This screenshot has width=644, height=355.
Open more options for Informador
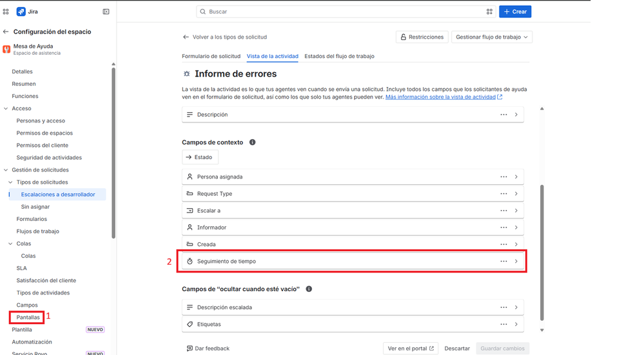click(x=503, y=227)
